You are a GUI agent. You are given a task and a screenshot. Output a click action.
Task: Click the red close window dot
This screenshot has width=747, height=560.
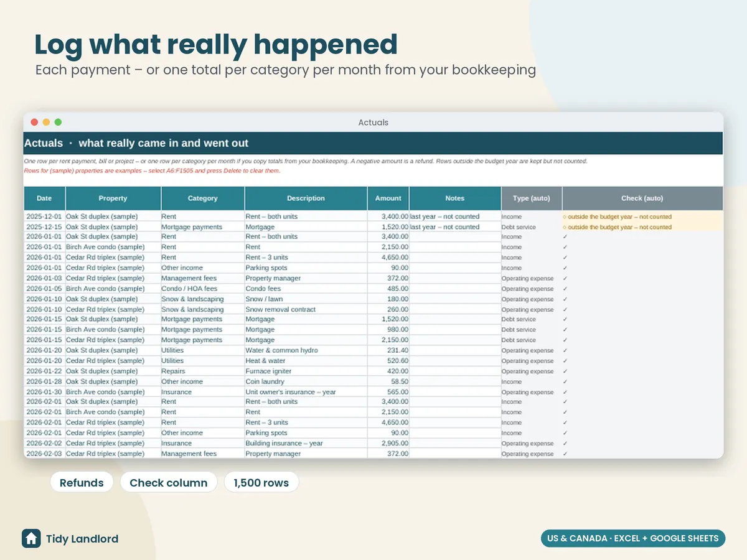(34, 122)
